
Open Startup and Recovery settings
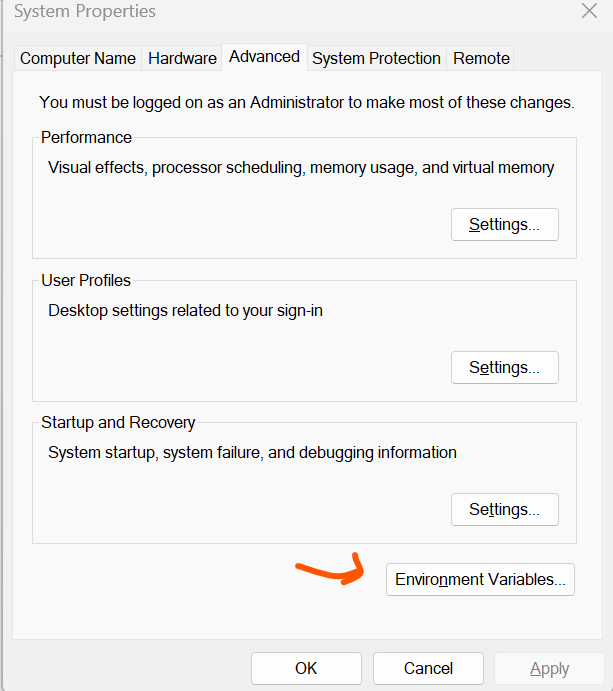[x=504, y=510]
